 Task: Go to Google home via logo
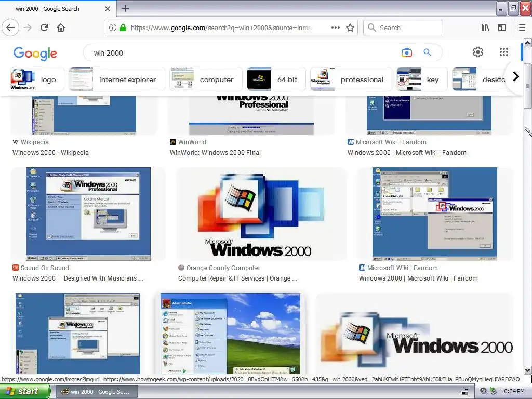(35, 54)
